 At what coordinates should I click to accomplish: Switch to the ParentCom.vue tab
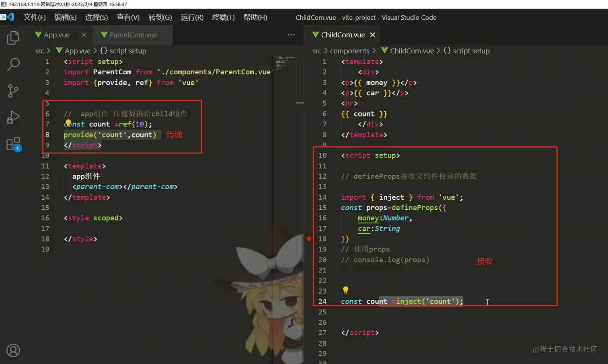pos(133,35)
